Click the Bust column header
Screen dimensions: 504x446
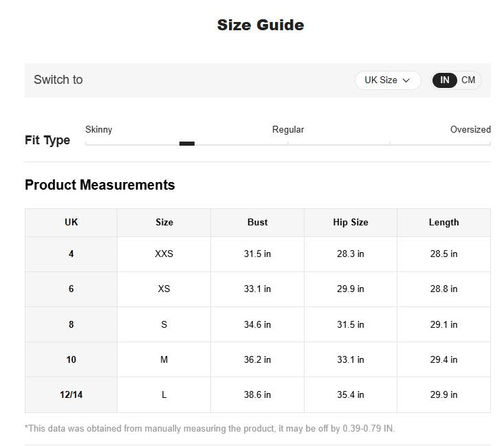coord(258,223)
